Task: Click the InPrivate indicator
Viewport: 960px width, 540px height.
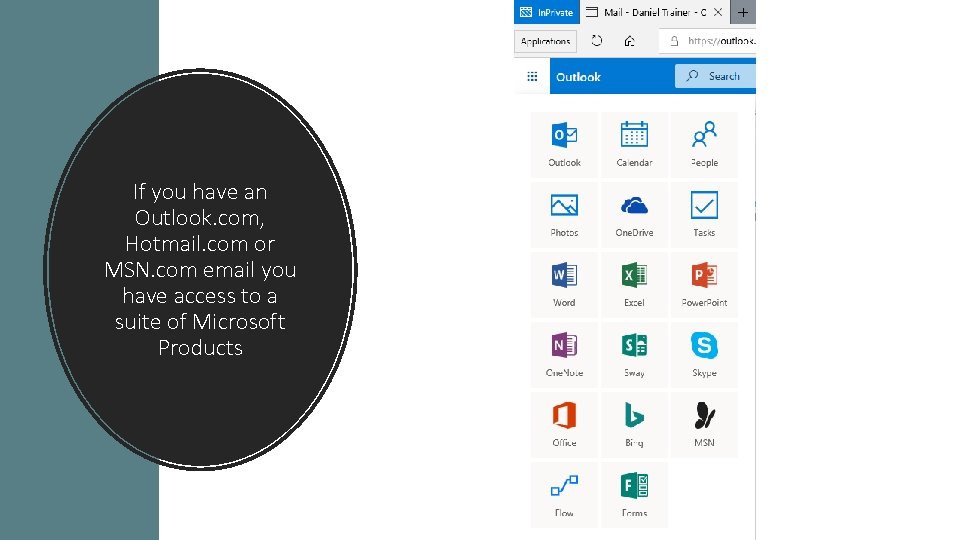Action: tap(546, 12)
